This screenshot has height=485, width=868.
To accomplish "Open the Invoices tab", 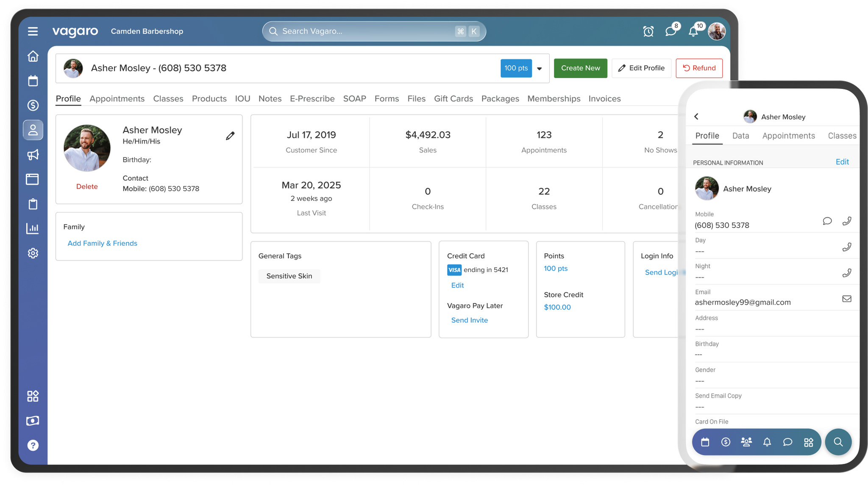I will tap(604, 99).
